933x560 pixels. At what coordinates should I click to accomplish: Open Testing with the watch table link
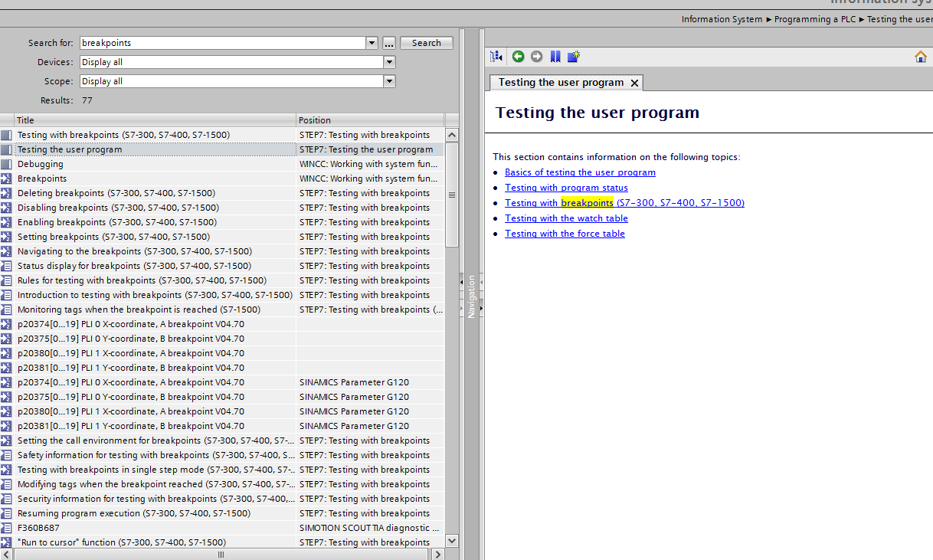(566, 218)
